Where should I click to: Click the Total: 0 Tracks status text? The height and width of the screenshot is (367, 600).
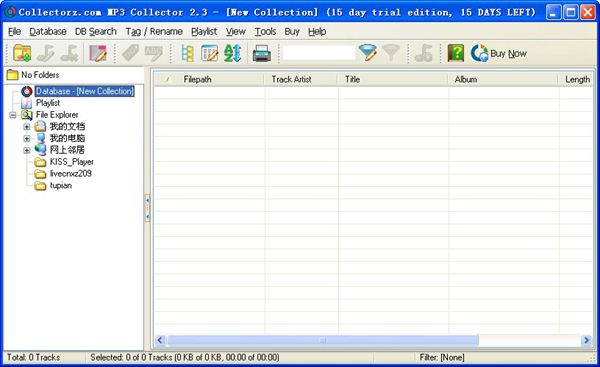[x=34, y=357]
